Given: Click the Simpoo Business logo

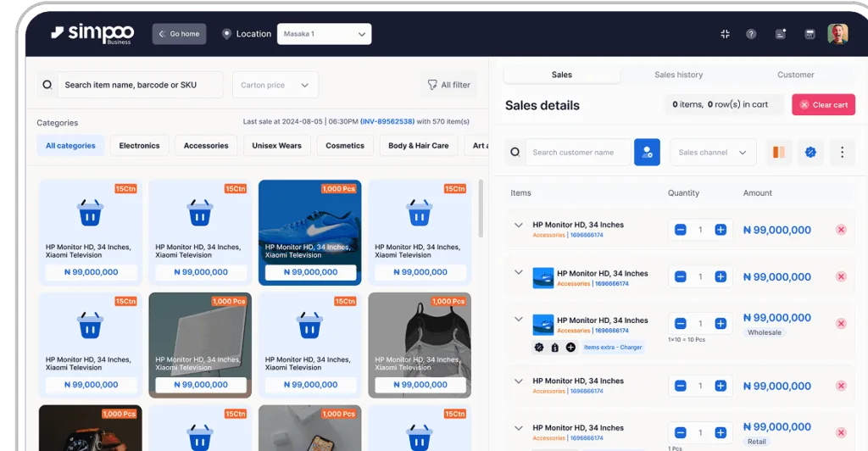Looking at the screenshot, I should click(92, 34).
